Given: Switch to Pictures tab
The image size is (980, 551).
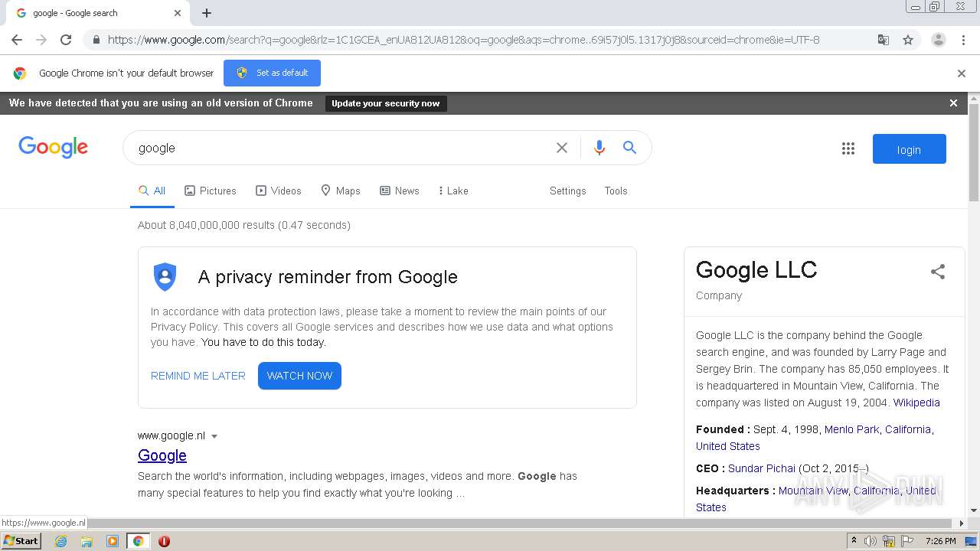Looking at the screenshot, I should click(211, 191).
